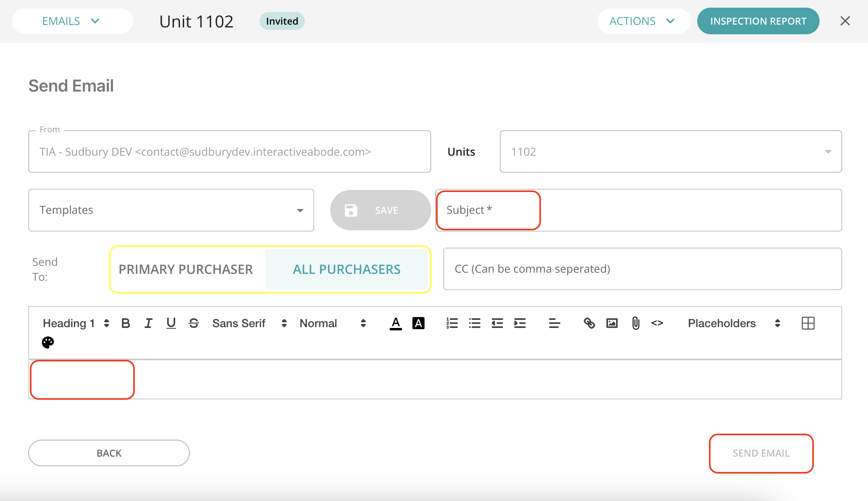Focus the Subject input field
This screenshot has width=868, height=501.
pos(639,210)
